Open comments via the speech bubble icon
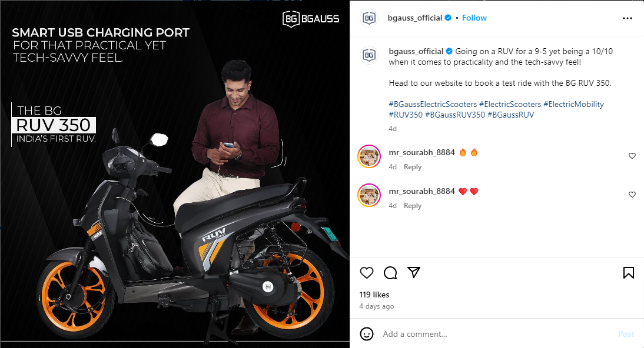 click(x=390, y=273)
